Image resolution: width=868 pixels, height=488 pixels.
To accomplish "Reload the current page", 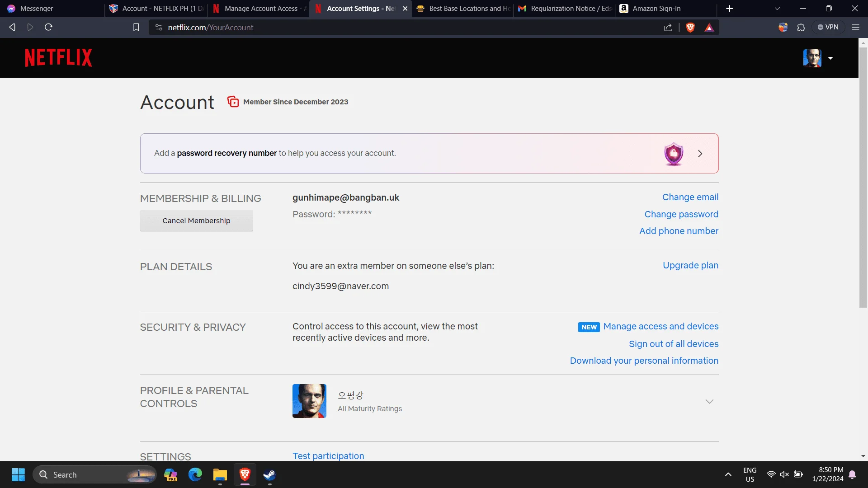I will point(48,27).
